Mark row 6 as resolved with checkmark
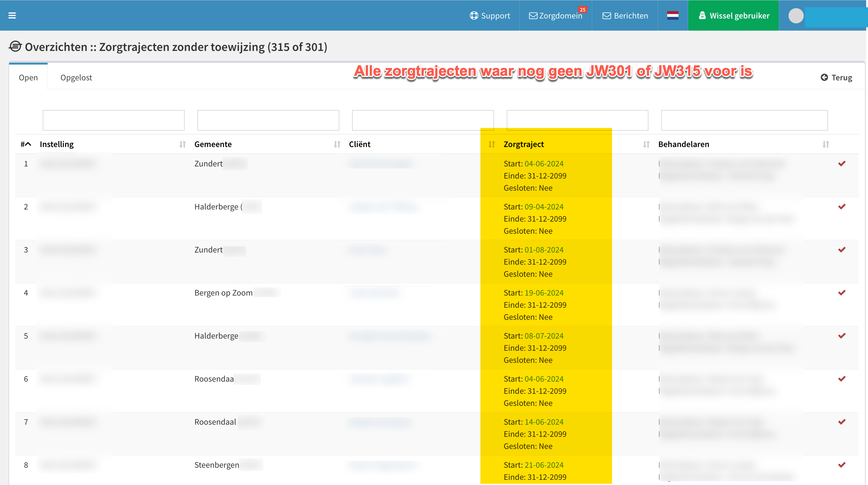Viewport: 868px width, 485px height. (842, 379)
